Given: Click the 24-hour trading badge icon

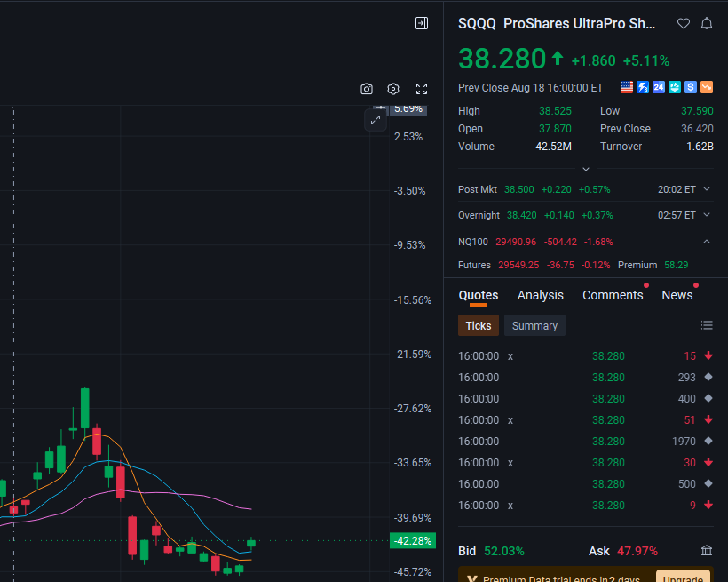Looking at the screenshot, I should (659, 87).
